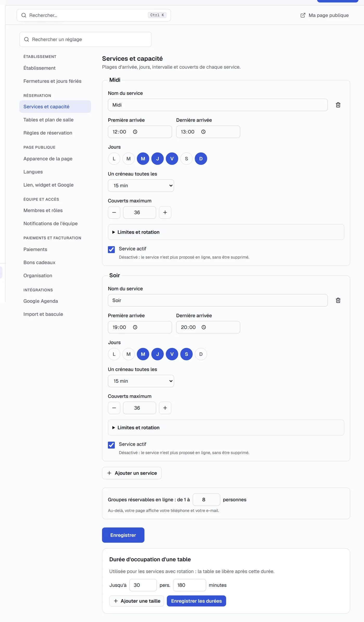Viewport: 364px width, 622px height.
Task: Decrease Midi Couverts maximum with minus button
Action: point(114,212)
